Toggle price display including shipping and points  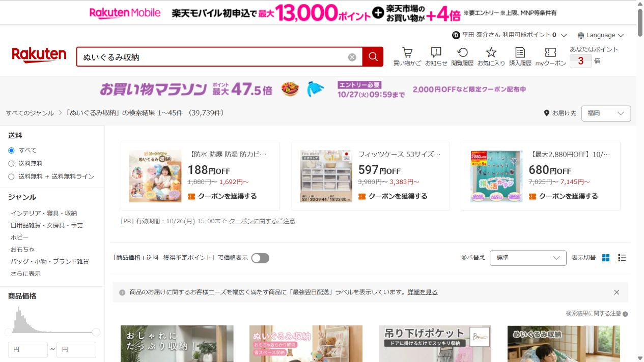click(x=260, y=258)
